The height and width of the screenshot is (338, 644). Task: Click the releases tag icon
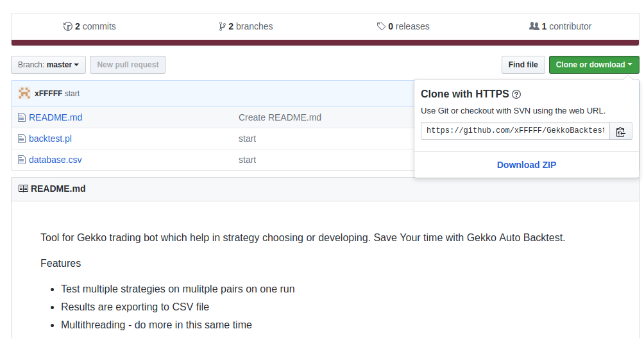(381, 26)
